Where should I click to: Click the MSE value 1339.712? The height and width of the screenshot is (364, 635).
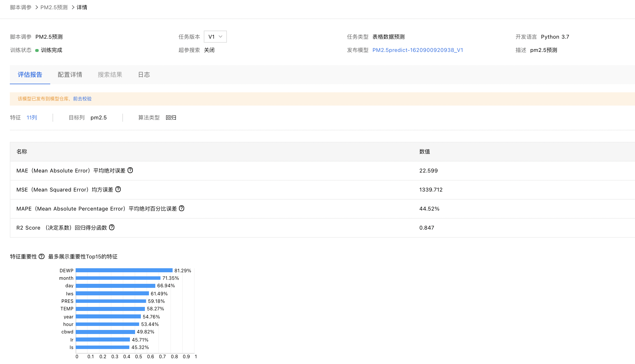[431, 189]
